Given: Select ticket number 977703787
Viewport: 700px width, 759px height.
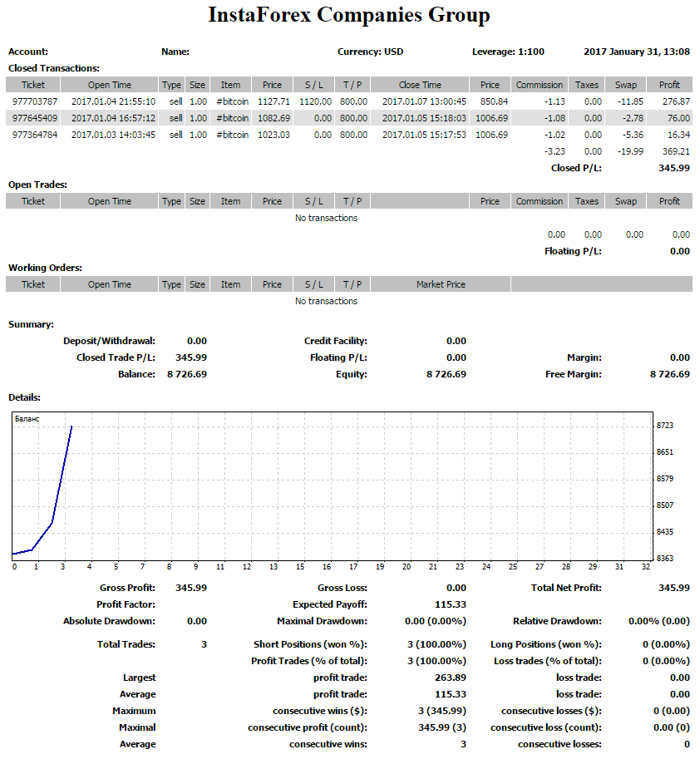Looking at the screenshot, I should 35,101.
